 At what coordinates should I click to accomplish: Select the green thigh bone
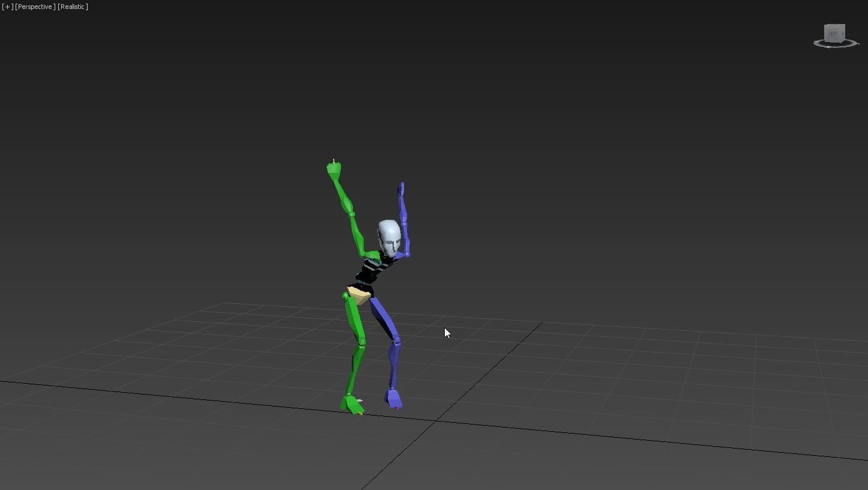[354, 320]
